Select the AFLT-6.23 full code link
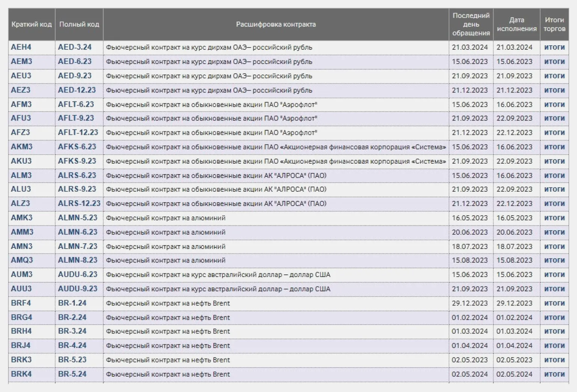The width and height of the screenshot is (577, 392). coord(76,104)
